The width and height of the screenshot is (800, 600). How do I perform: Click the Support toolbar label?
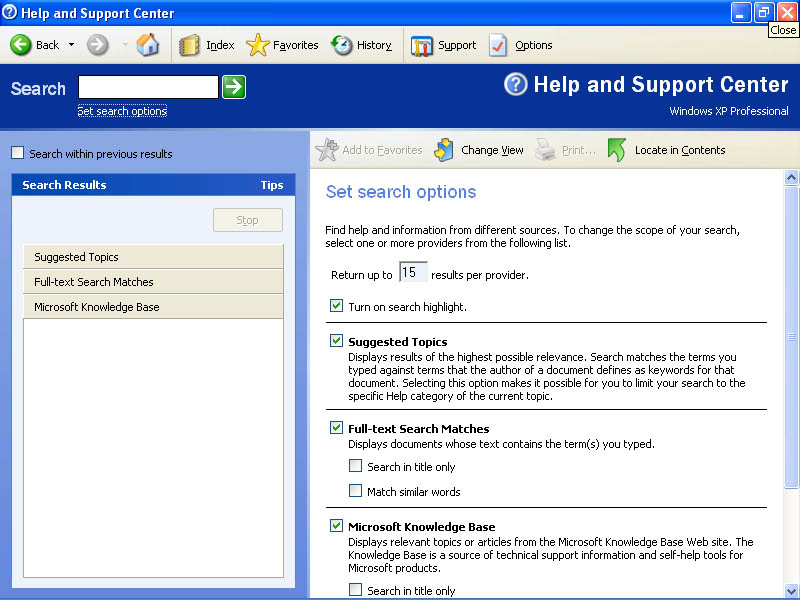(457, 45)
